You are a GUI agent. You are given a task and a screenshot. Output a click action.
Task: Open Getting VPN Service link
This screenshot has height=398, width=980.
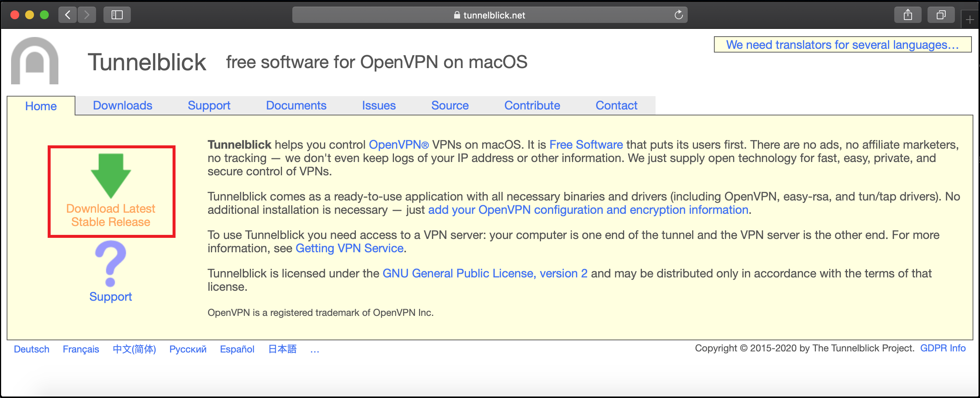coord(349,248)
